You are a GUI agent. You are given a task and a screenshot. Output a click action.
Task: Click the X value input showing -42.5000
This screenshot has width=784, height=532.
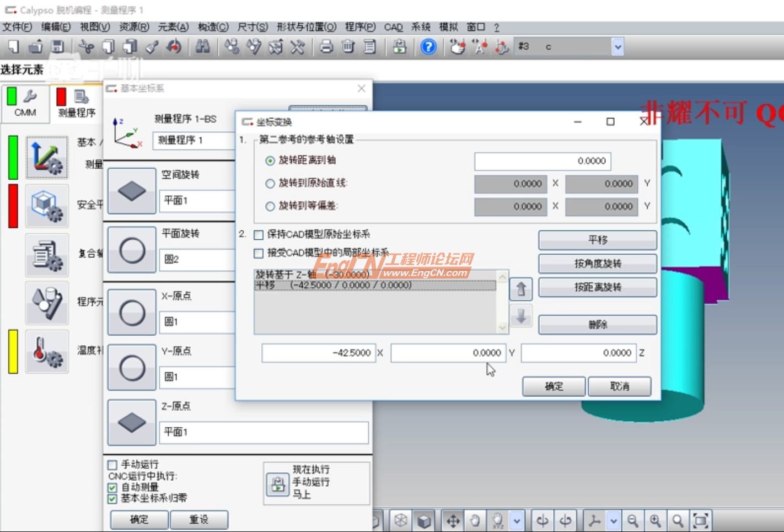(319, 353)
